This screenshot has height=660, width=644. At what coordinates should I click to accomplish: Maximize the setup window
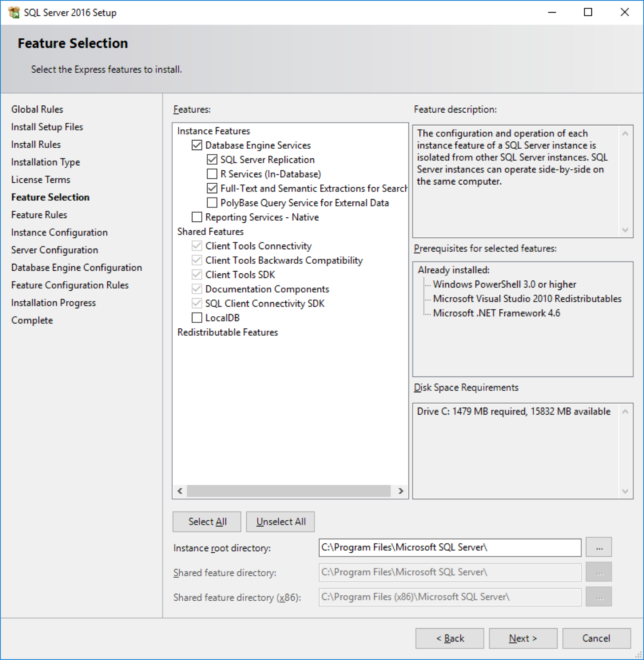click(588, 13)
